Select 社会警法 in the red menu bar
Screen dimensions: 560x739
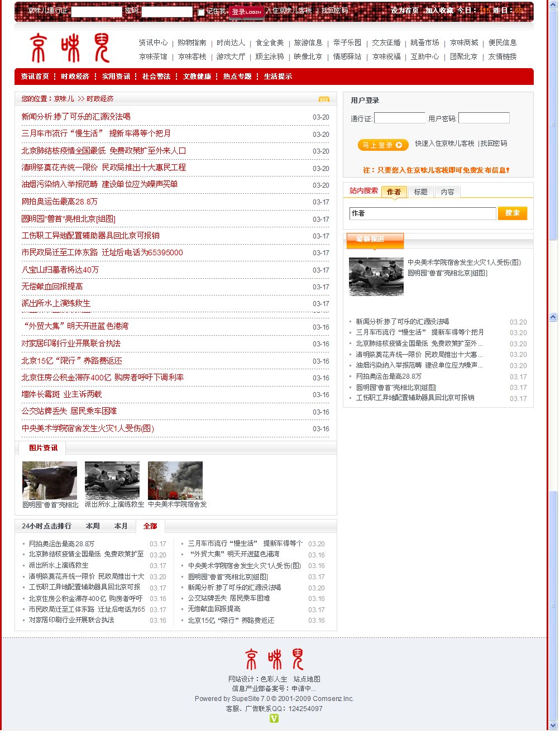pos(156,77)
